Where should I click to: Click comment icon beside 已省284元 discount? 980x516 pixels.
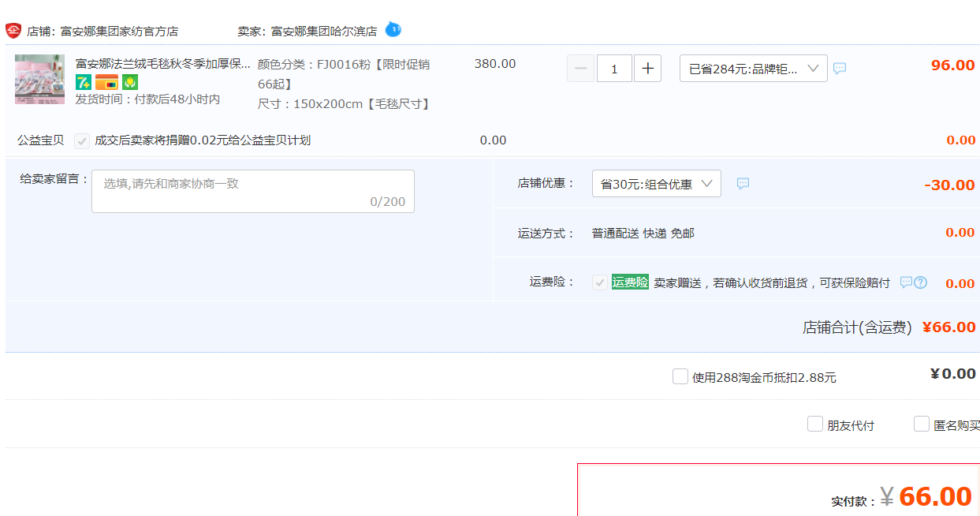[840, 69]
